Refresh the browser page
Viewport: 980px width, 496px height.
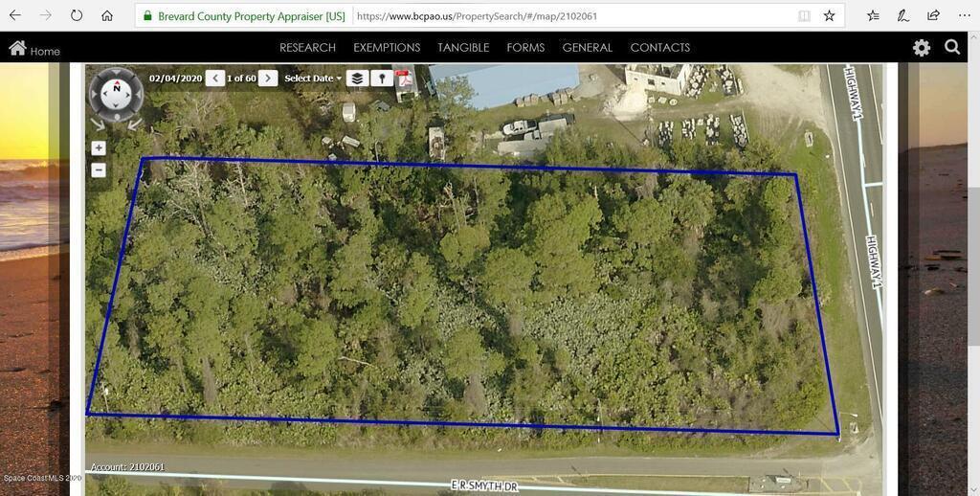point(77,16)
